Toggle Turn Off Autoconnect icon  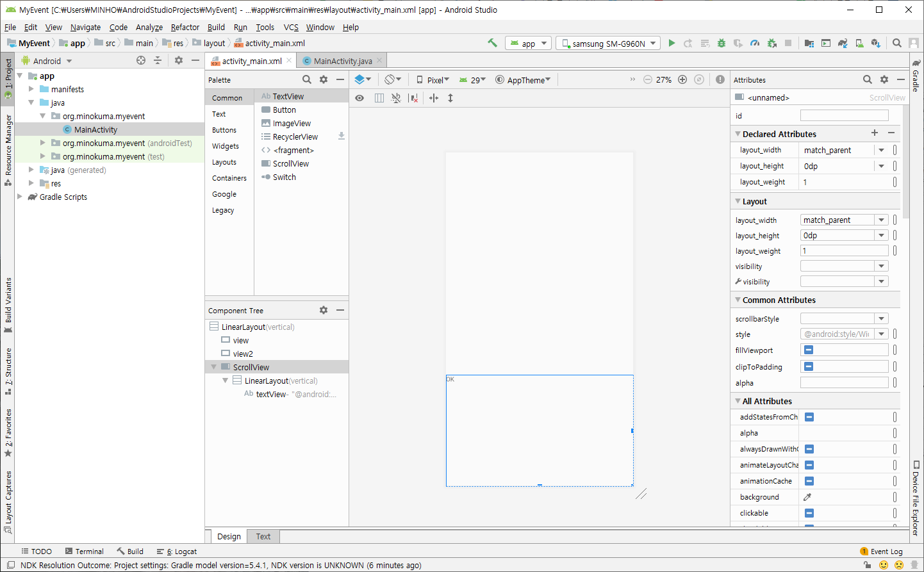(x=396, y=98)
